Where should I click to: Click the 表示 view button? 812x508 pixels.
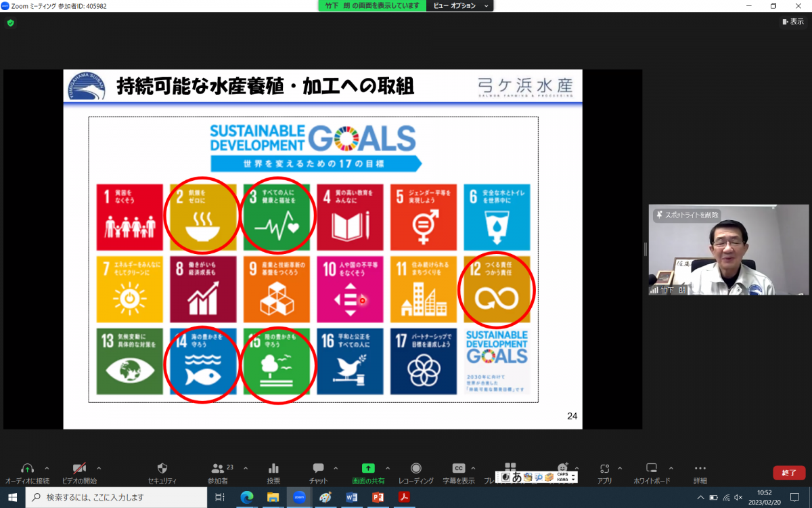793,22
